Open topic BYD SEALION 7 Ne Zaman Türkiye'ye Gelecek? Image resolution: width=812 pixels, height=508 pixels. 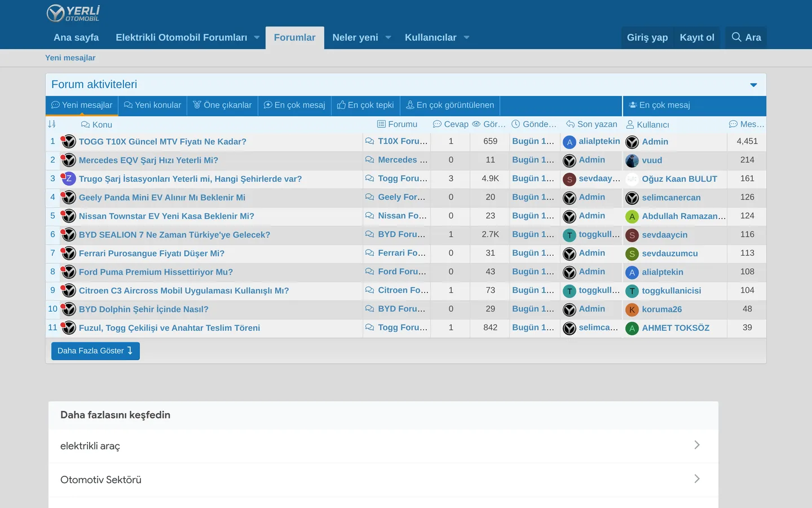coord(174,235)
